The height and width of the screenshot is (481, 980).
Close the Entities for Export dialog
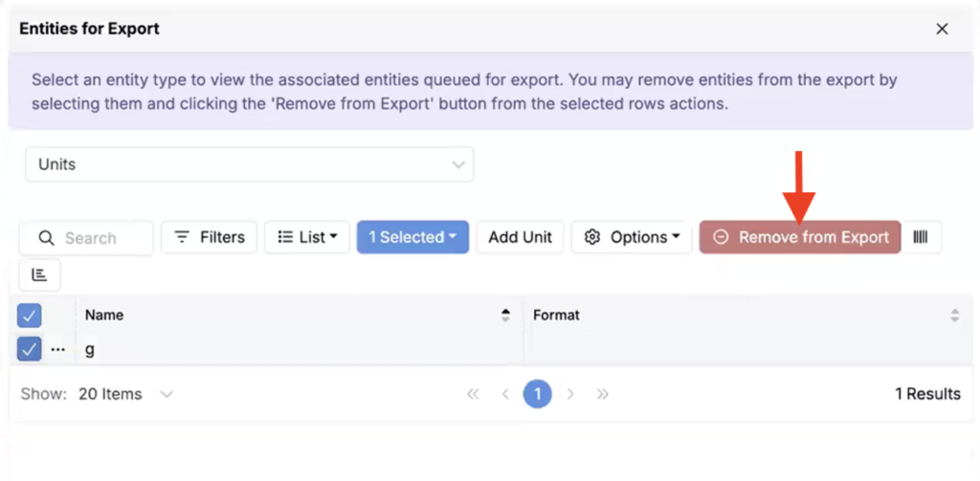[942, 29]
